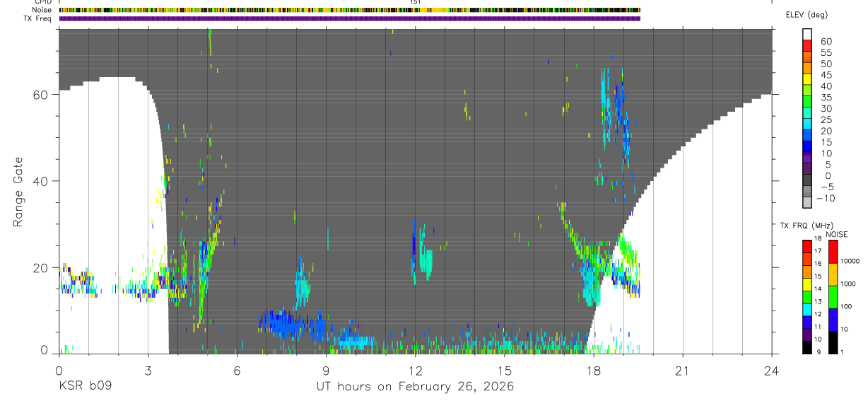Image resolution: width=868 pixels, height=401 pixels.
Task: Click the '151' CPID value at top
Action: coord(416,2)
